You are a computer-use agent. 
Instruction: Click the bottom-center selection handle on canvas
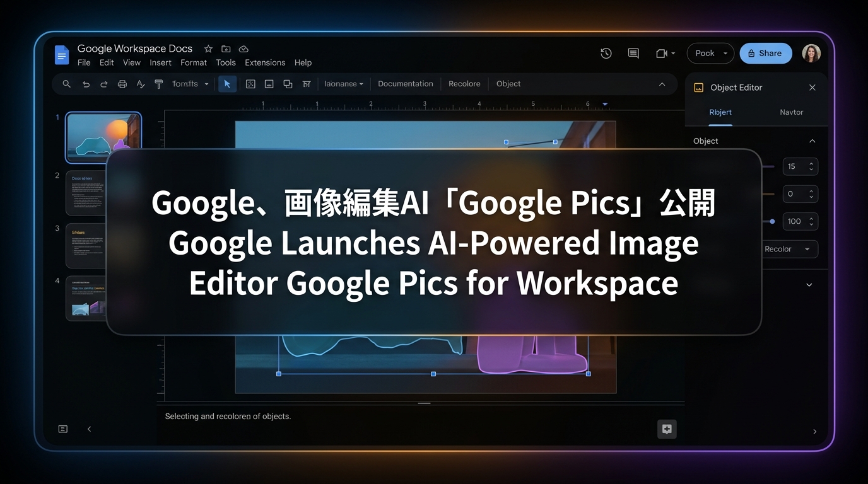[x=433, y=374]
